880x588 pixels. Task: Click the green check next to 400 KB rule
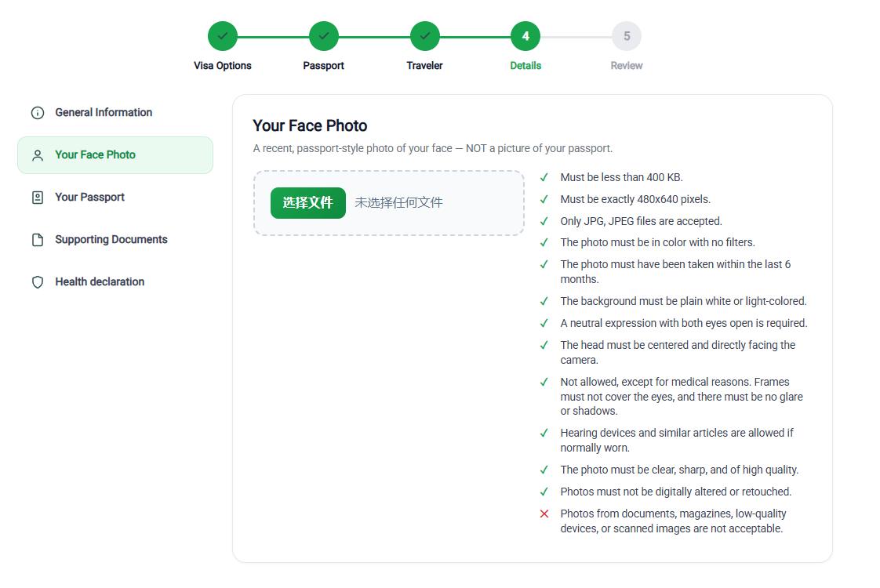(x=544, y=177)
